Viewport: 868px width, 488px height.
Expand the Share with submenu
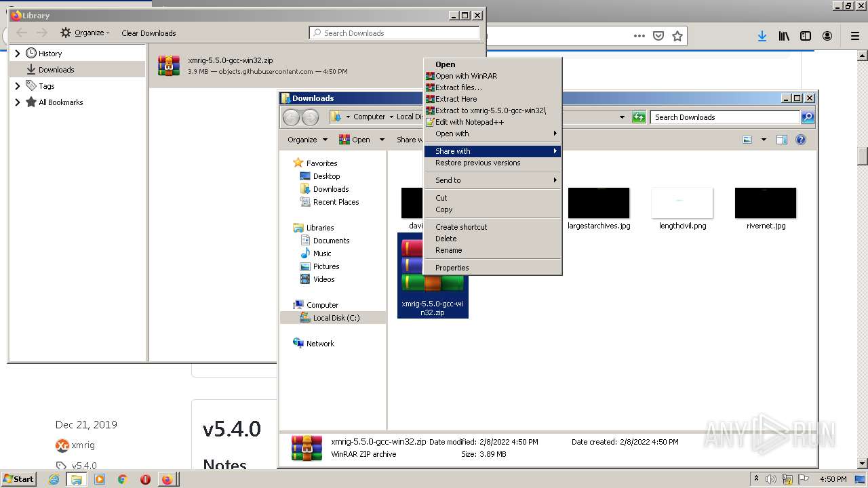click(x=492, y=151)
